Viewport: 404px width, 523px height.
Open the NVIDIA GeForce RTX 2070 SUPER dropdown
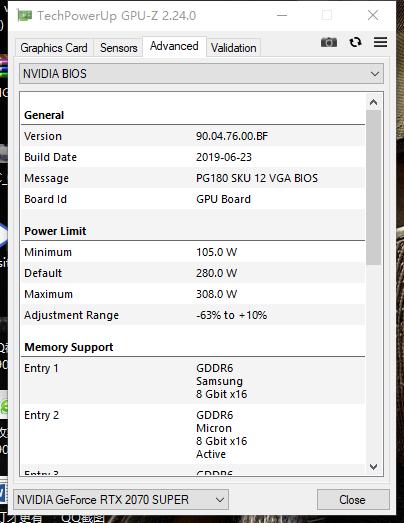click(x=121, y=499)
